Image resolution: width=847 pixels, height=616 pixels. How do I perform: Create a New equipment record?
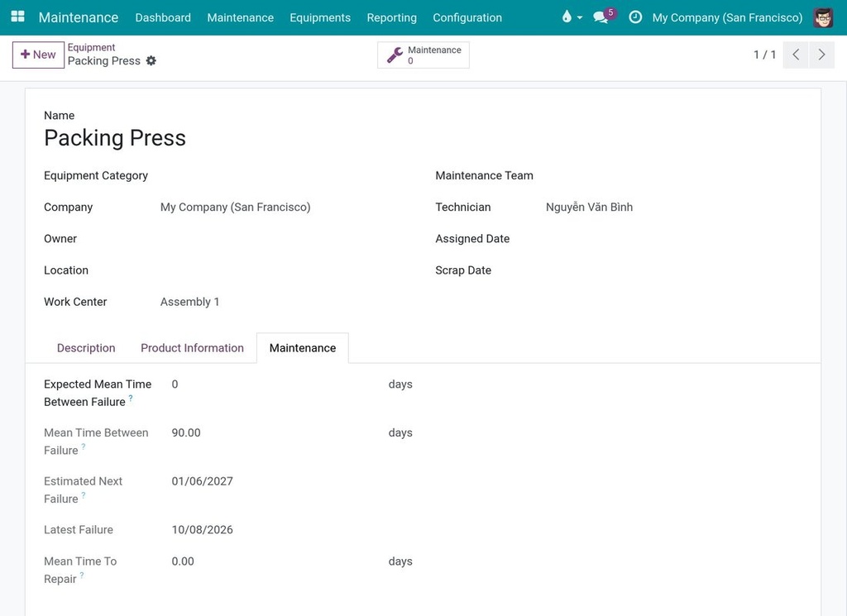click(38, 55)
